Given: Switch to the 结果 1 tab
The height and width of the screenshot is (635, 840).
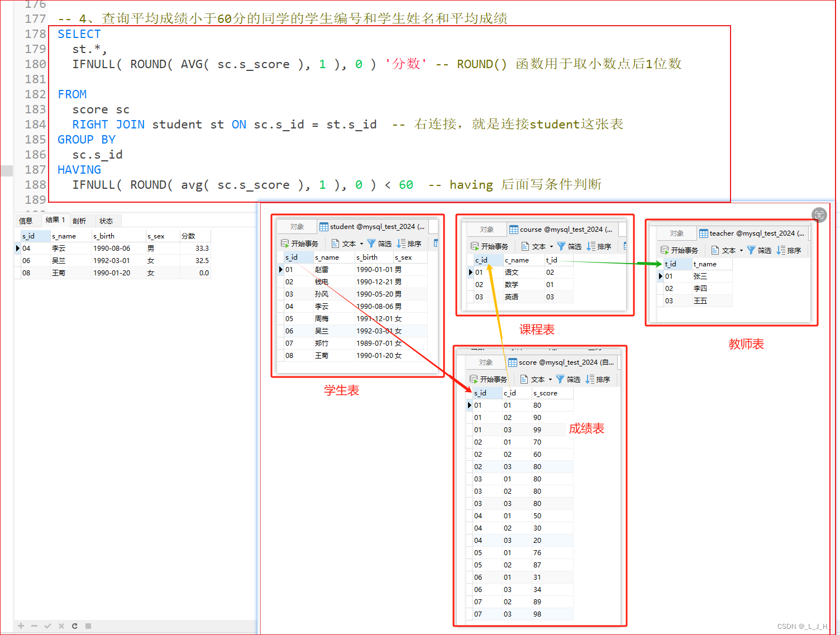Looking at the screenshot, I should point(55,220).
